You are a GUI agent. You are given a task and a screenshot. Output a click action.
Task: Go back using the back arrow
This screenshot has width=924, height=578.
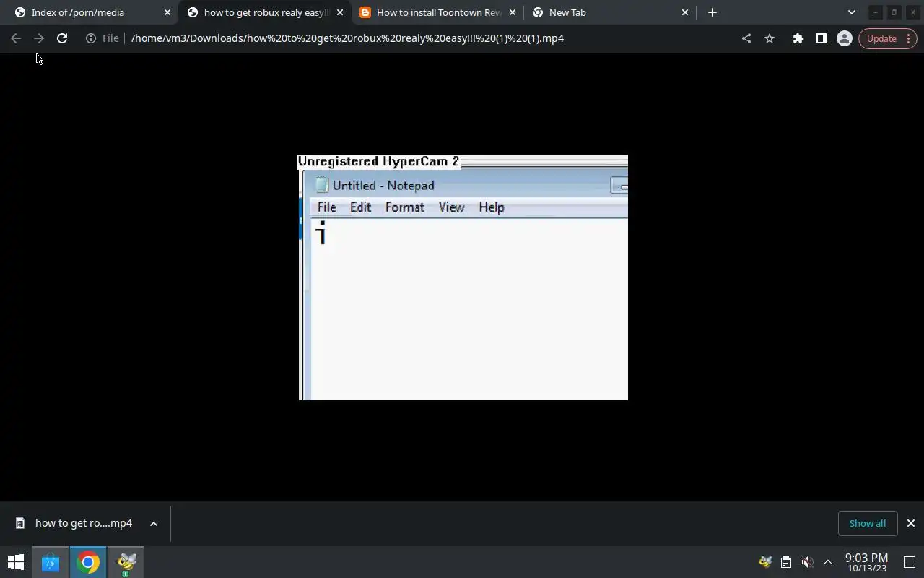coord(16,38)
